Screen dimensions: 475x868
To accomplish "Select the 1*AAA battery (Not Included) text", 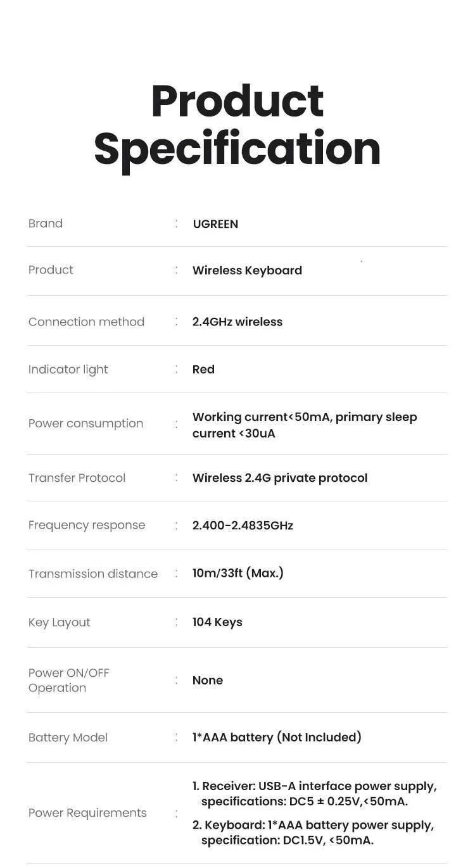I will click(277, 738).
